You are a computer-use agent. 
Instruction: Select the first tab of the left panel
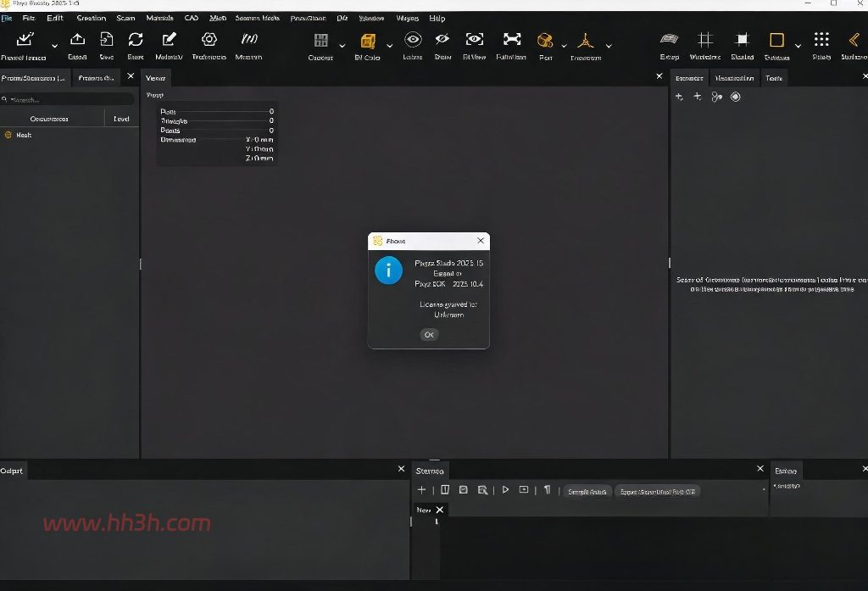coord(34,78)
